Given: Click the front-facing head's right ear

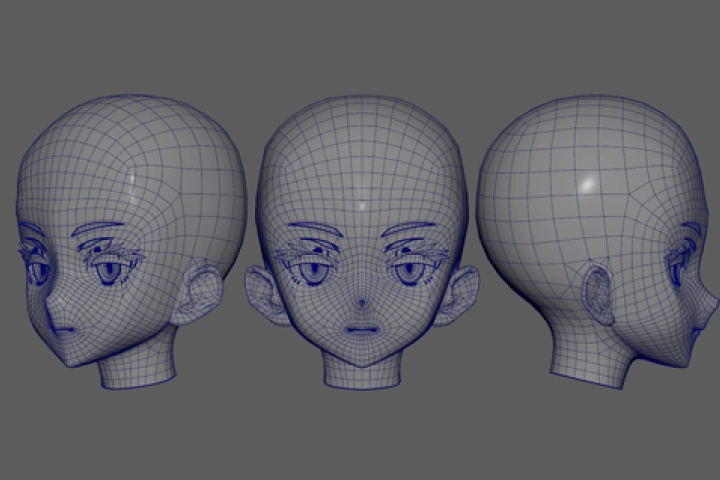Looking at the screenshot, I should point(462,290).
